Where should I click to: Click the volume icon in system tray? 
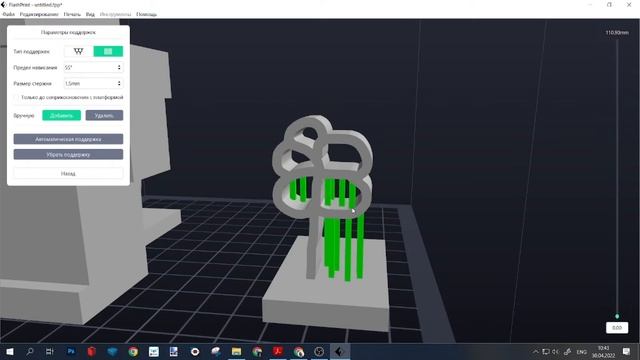(556, 351)
